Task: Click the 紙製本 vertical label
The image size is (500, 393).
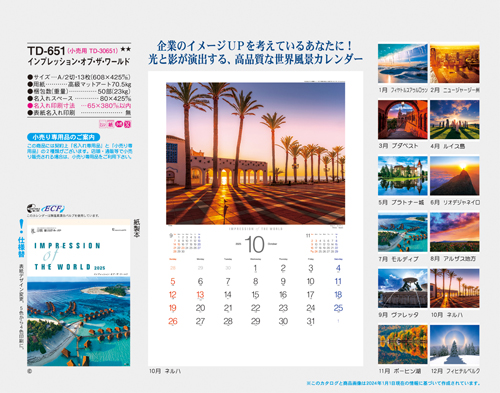Action: [137, 228]
